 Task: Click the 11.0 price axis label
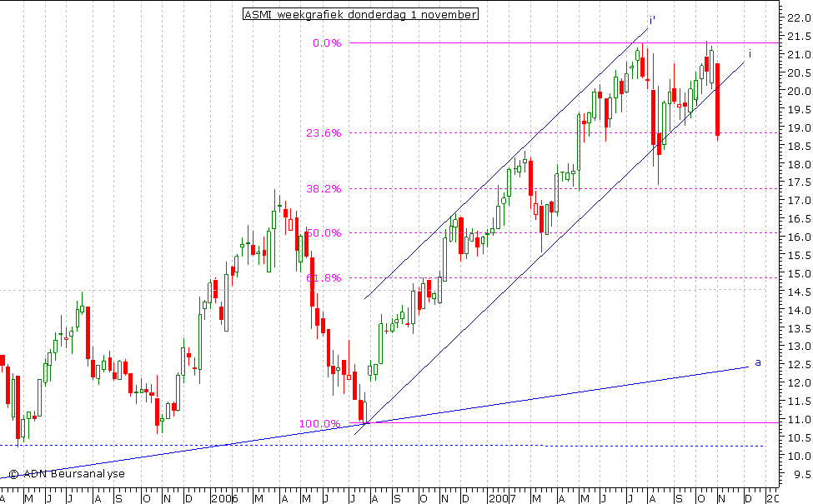[799, 420]
